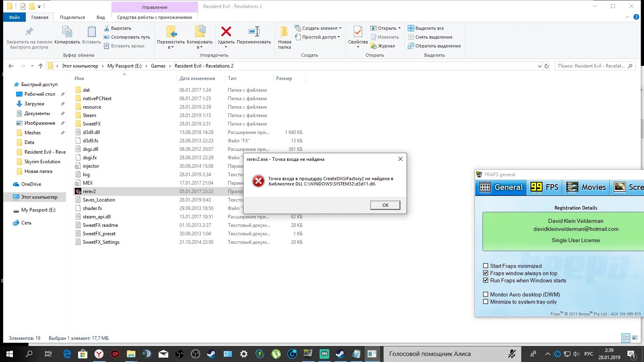The width and height of the screenshot is (644, 362).
Task: Select the SweetFX folder
Action: (x=92, y=124)
